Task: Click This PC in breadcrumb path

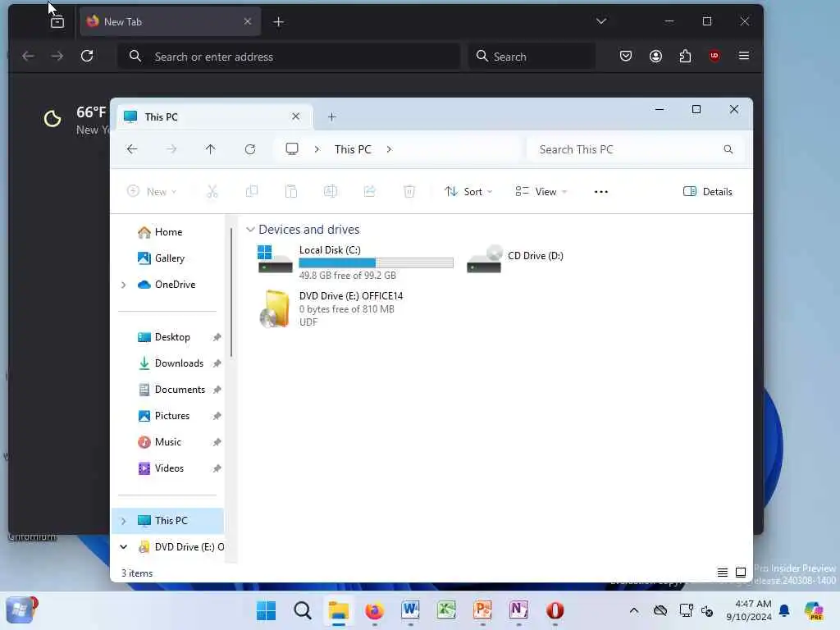Action: pyautogui.click(x=353, y=149)
